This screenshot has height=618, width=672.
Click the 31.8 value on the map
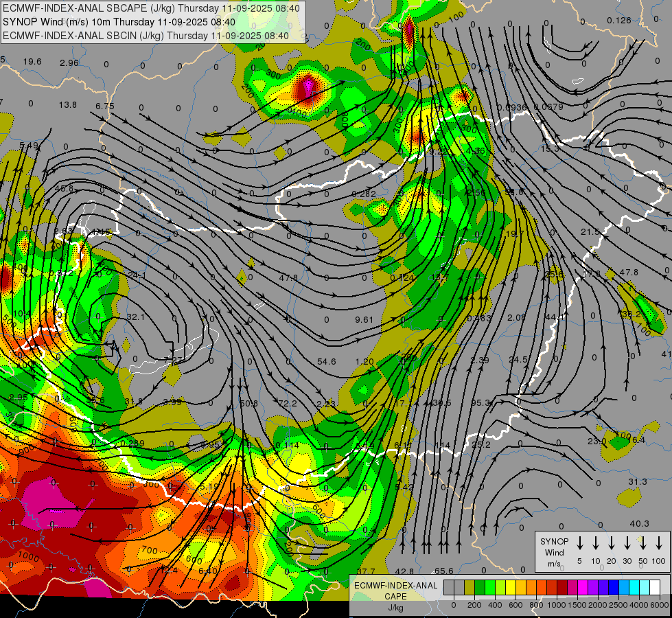134,402
